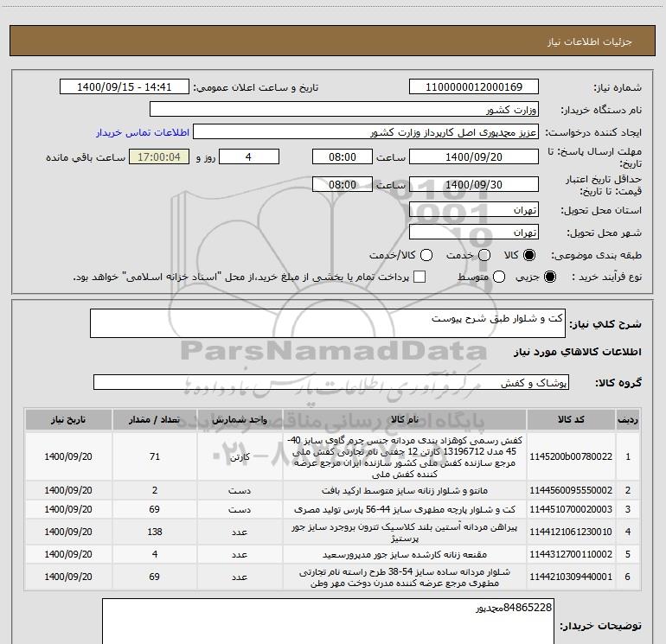Screen dimensions: 666x644
Task: Click the price validity hour 08:00 field
Action: pyautogui.click(x=343, y=184)
